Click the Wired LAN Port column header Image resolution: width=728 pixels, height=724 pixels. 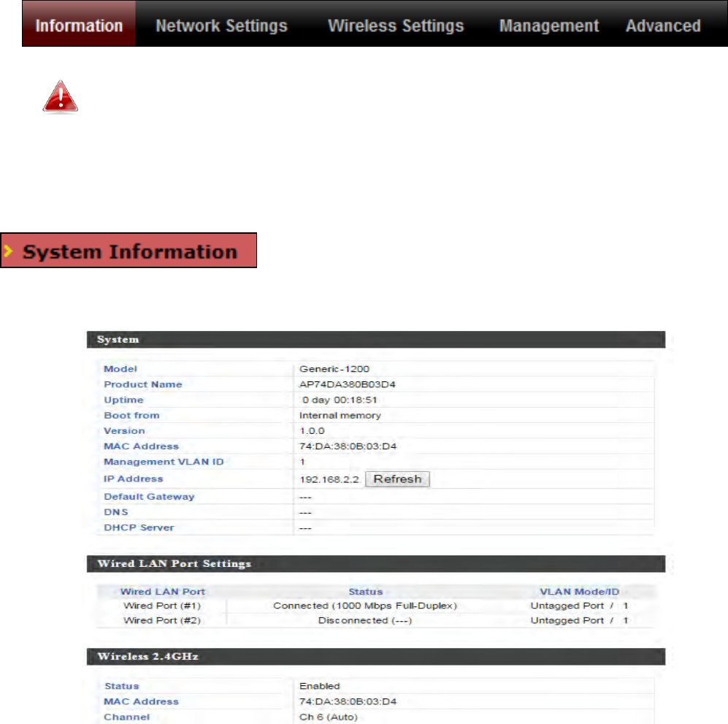click(163, 592)
